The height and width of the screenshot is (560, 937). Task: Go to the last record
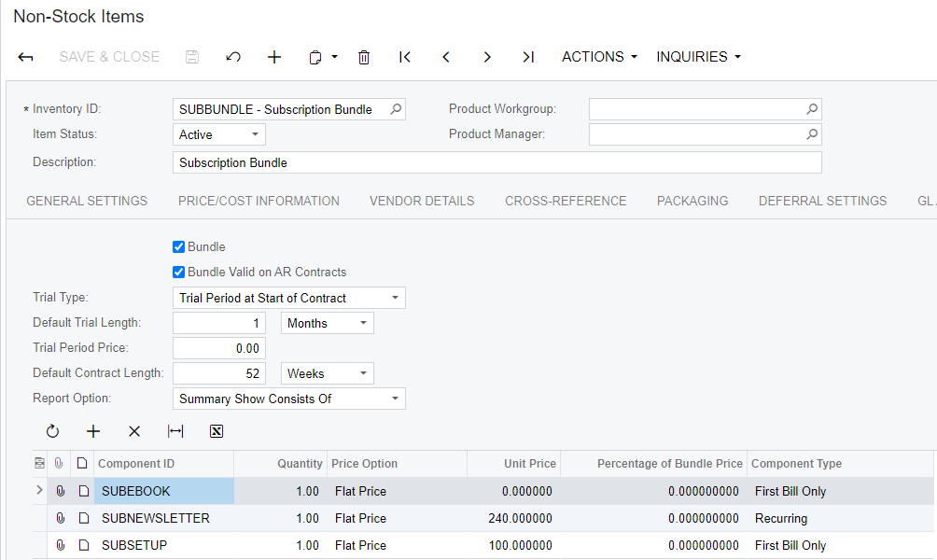pos(528,57)
